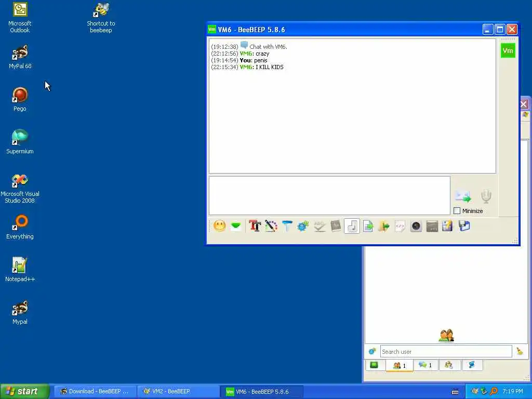Click VM6 - BeeBEEP 5.8.6 taskbar button
This screenshot has width=532, height=399.
(262, 392)
